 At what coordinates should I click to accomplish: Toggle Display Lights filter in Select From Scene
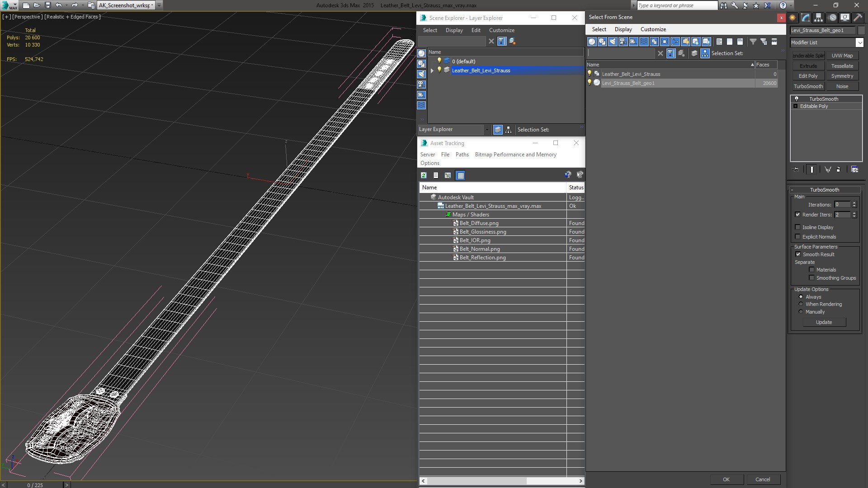coord(613,42)
